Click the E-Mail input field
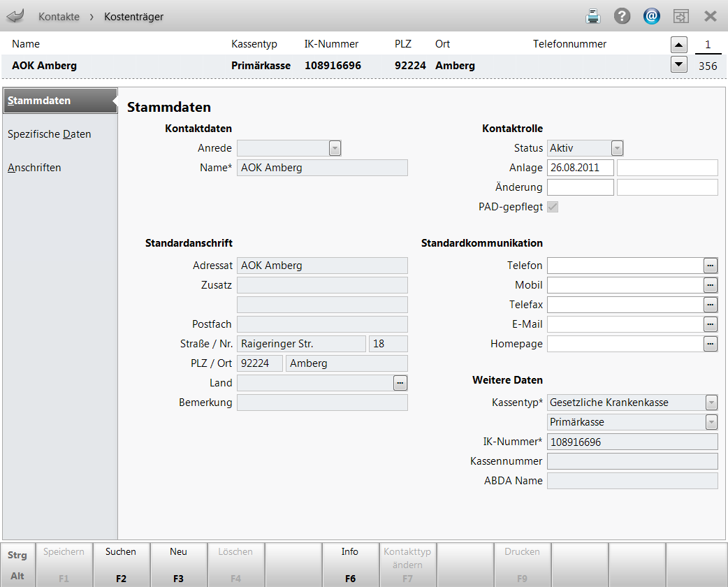The height and width of the screenshot is (587, 728). (x=625, y=324)
